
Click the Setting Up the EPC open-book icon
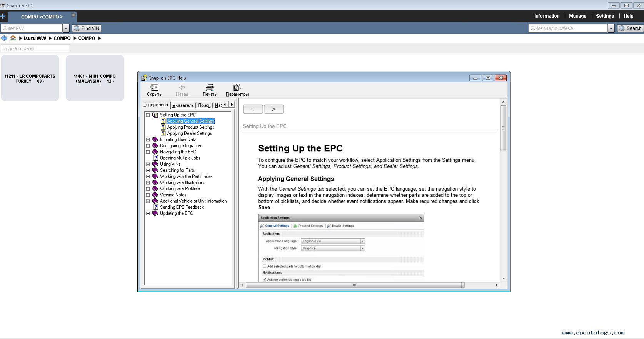pos(155,115)
